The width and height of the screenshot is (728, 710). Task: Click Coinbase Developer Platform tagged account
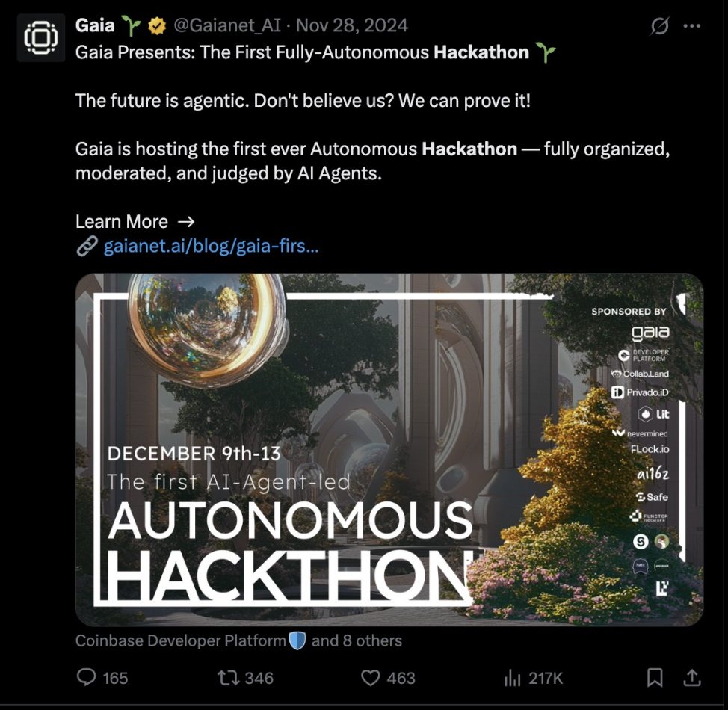tap(181, 640)
